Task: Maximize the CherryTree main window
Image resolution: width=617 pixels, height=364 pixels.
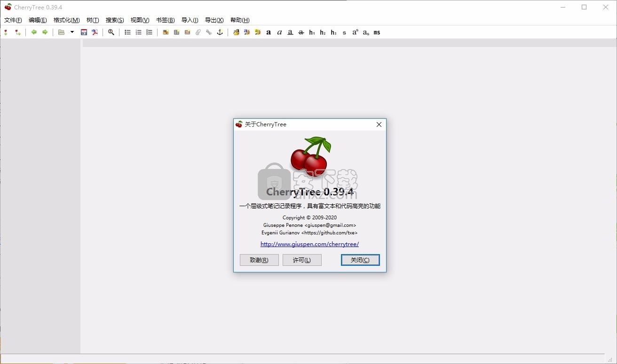Action: [584, 7]
